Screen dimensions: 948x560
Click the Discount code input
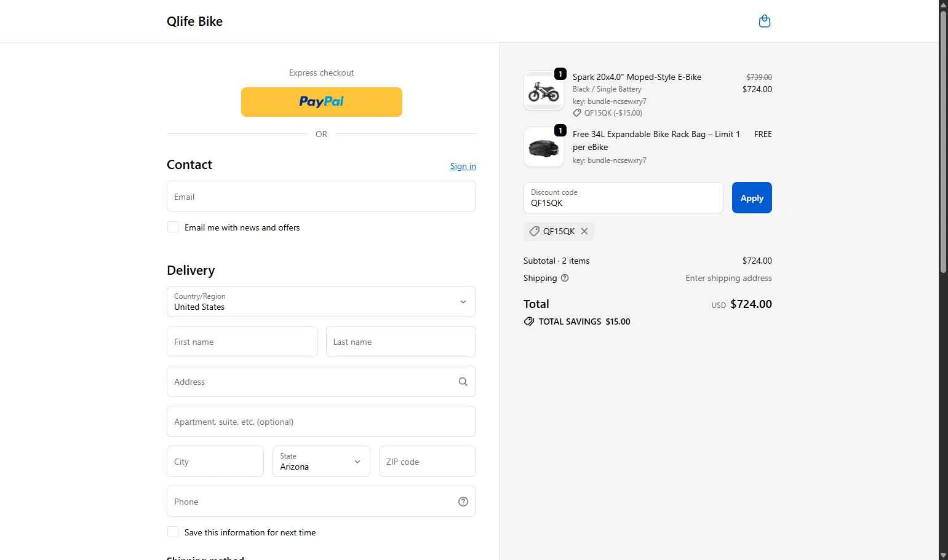(x=623, y=198)
